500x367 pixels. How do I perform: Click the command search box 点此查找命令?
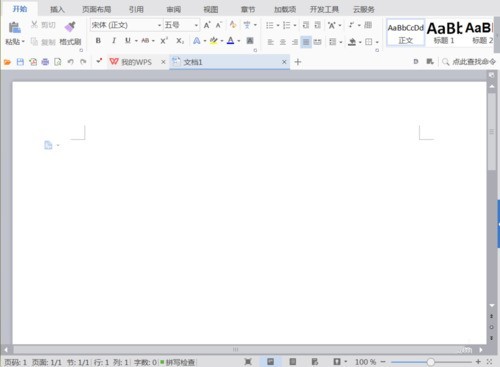(x=469, y=62)
